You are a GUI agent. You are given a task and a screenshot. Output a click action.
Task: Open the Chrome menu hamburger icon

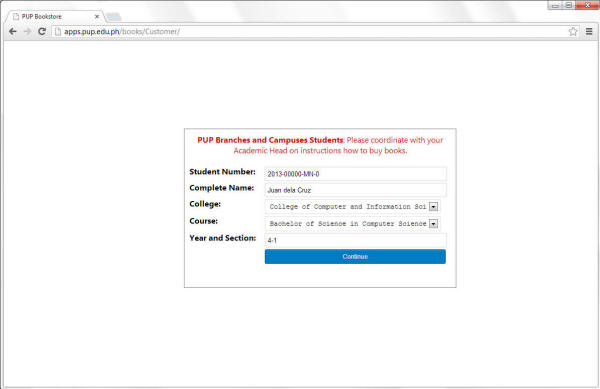point(589,31)
